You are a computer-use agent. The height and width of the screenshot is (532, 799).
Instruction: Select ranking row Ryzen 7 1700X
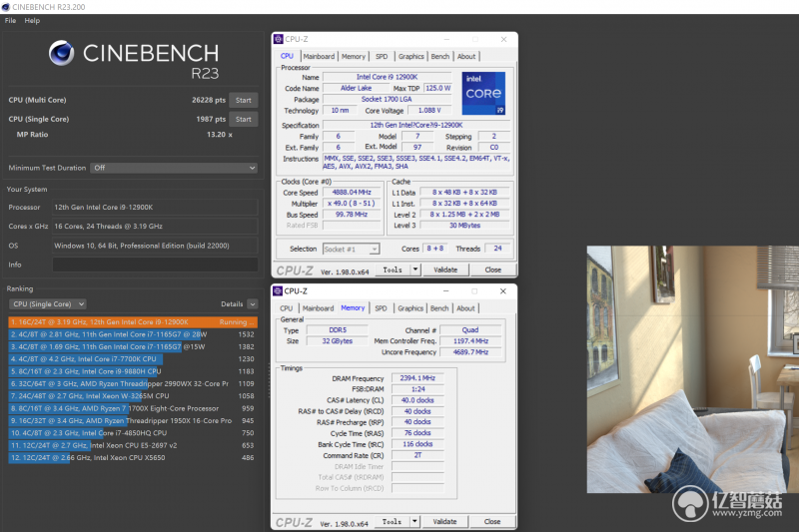133,408
